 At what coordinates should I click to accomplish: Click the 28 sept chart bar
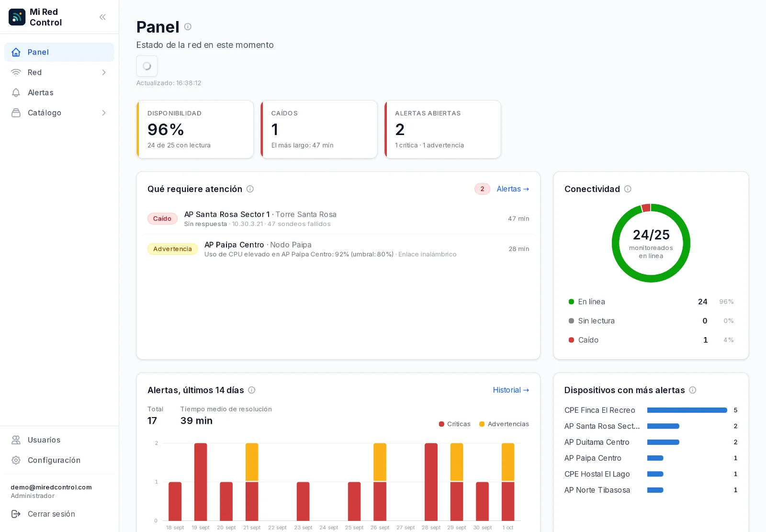(431, 482)
